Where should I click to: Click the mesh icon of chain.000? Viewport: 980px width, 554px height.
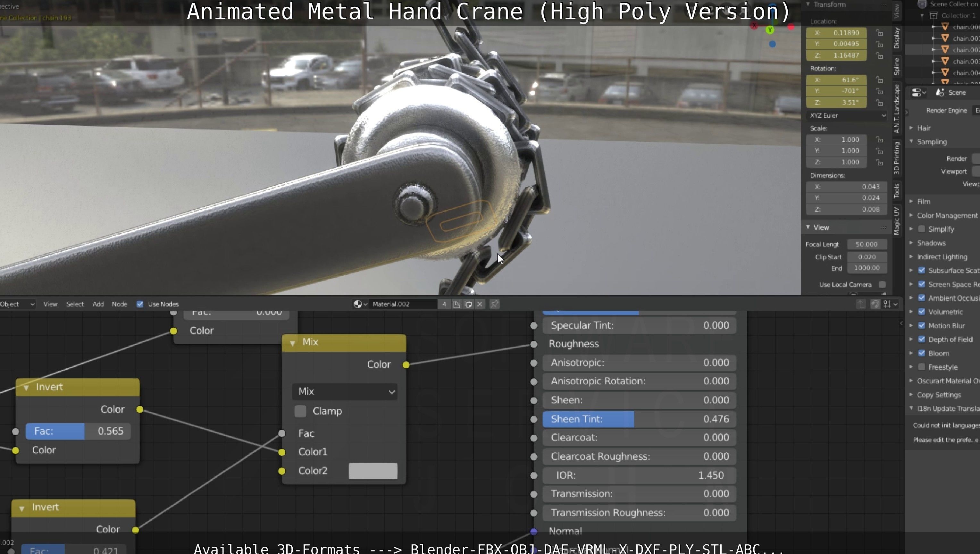[945, 27]
